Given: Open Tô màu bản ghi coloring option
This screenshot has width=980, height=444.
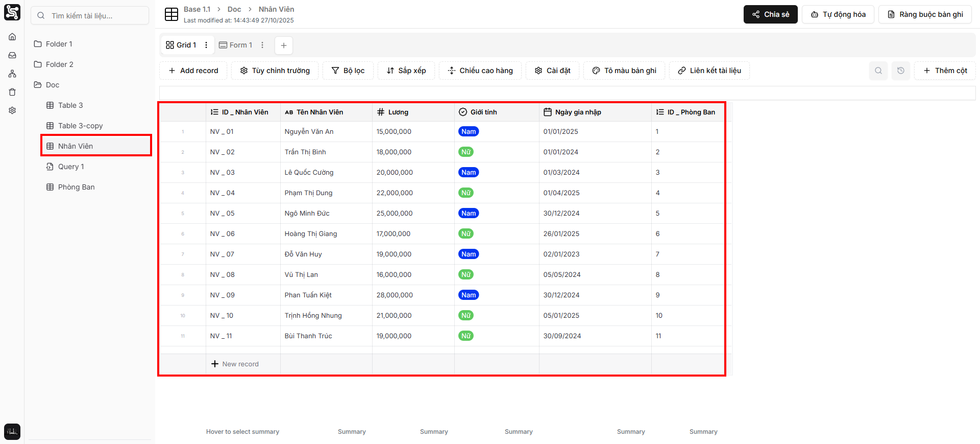Looking at the screenshot, I should click(x=624, y=71).
